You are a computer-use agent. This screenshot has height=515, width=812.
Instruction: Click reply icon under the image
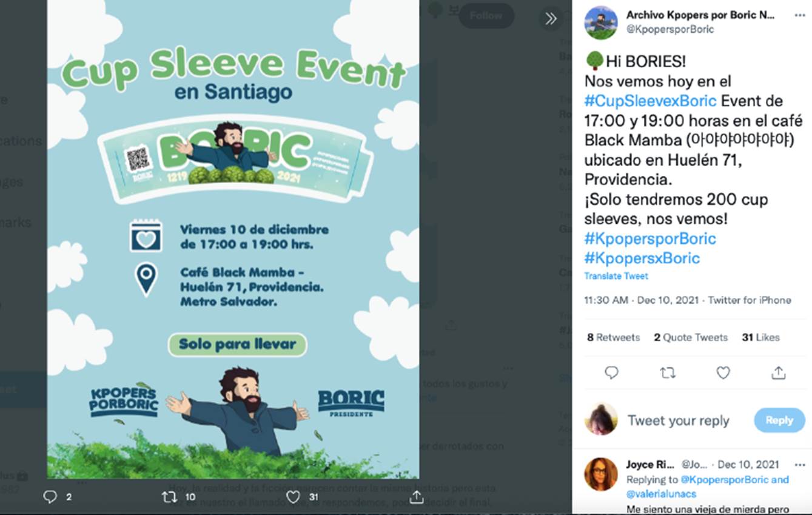click(x=50, y=497)
